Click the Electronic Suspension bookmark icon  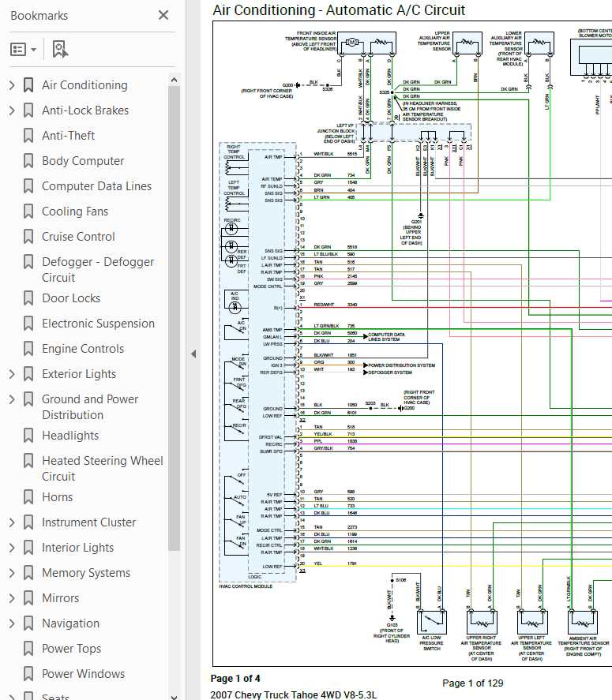coord(28,324)
